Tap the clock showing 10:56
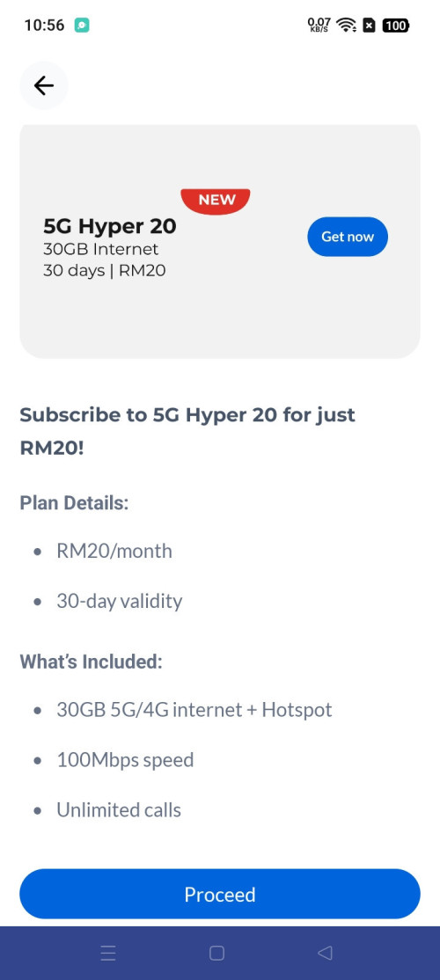 coord(44,26)
